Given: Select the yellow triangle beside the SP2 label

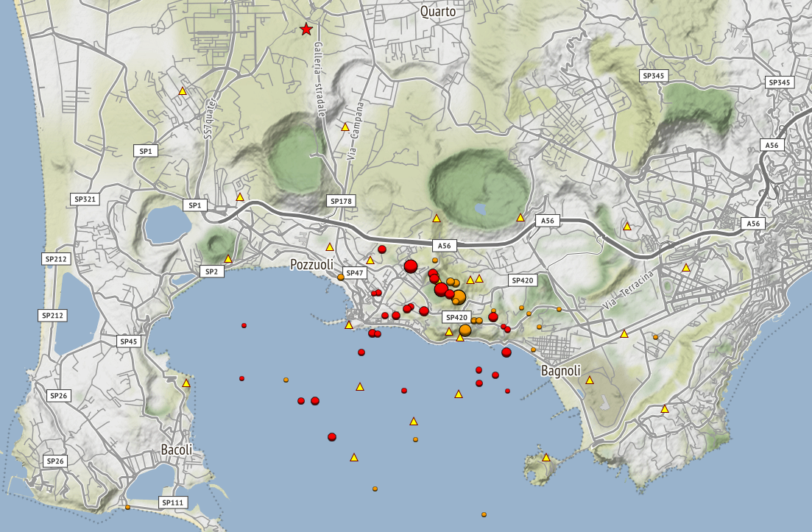Looking at the screenshot, I should 228,259.
